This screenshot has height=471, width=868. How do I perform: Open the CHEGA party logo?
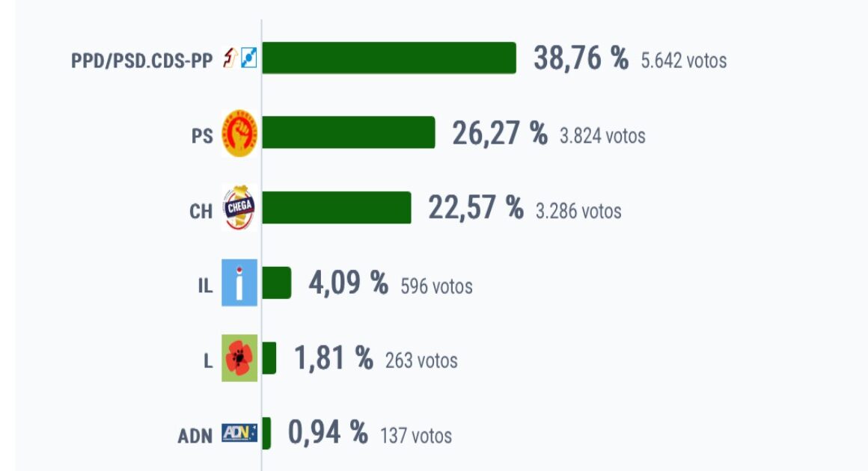pos(239,208)
